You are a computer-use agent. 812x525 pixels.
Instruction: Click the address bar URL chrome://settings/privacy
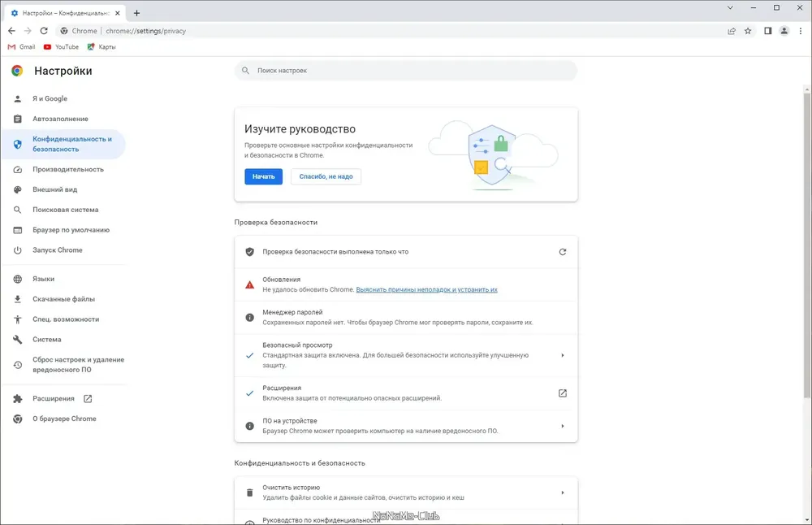pyautogui.click(x=145, y=31)
